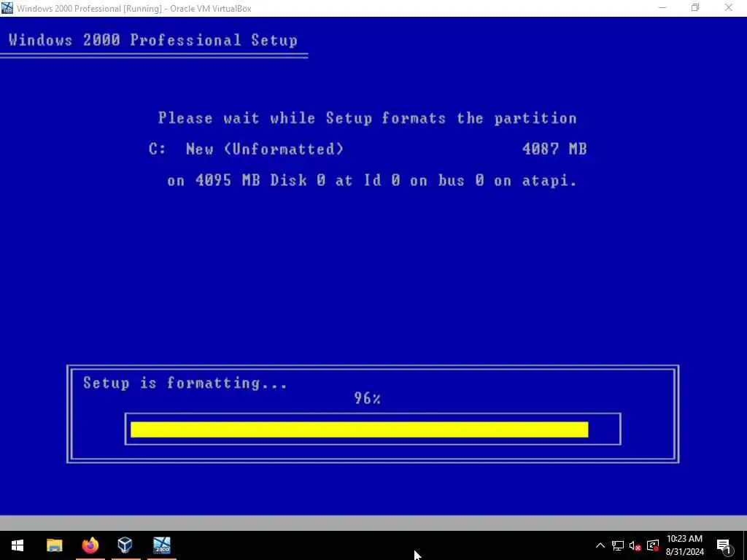Viewport: 747px width, 560px height.
Task: Select the Windows 2000 VM taskbar icon
Action: click(x=162, y=545)
